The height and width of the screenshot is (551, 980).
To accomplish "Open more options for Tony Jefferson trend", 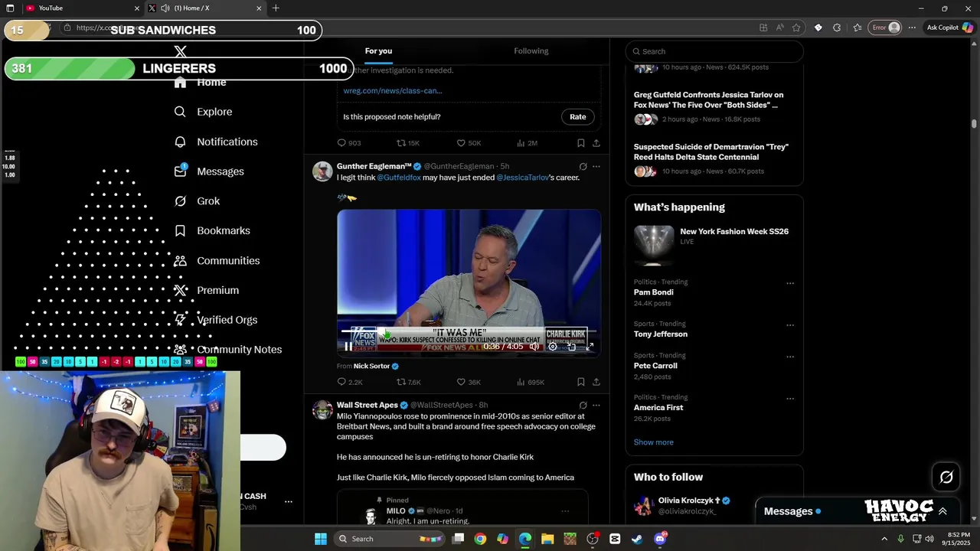I will point(790,325).
